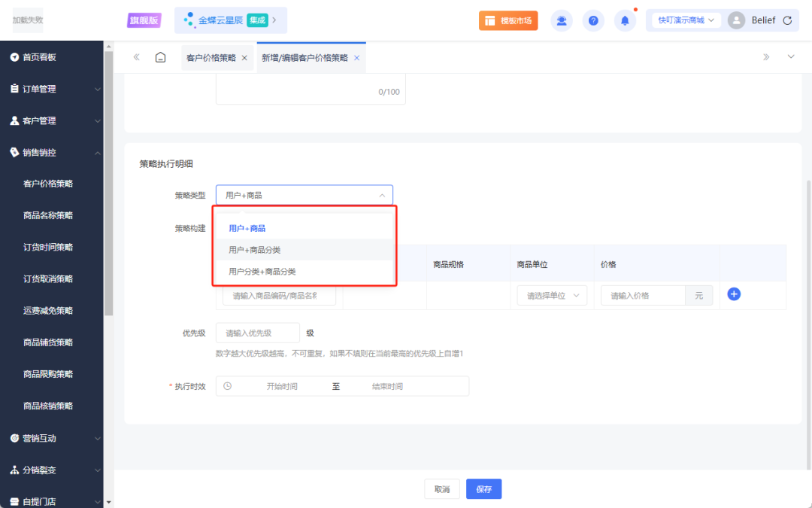This screenshot has width=812, height=508.
Task: Open the 模板市场 template market button
Action: (508, 20)
